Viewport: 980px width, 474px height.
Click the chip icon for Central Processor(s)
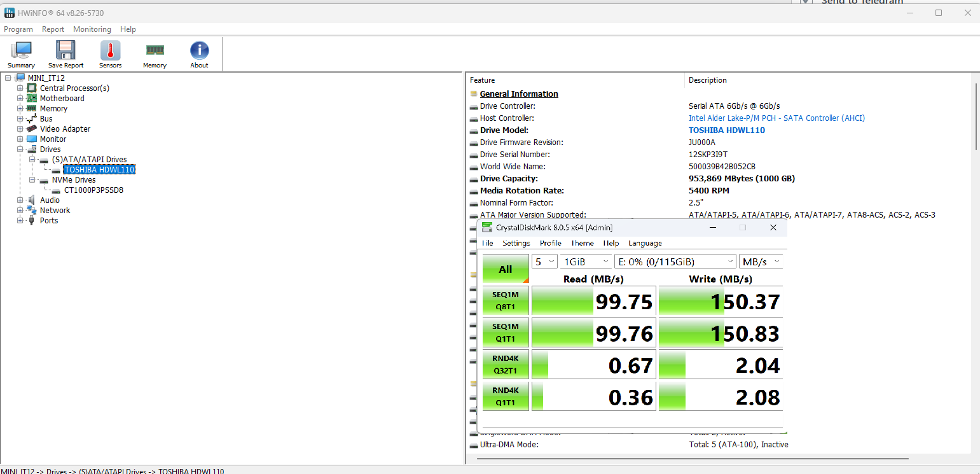pyautogui.click(x=32, y=88)
